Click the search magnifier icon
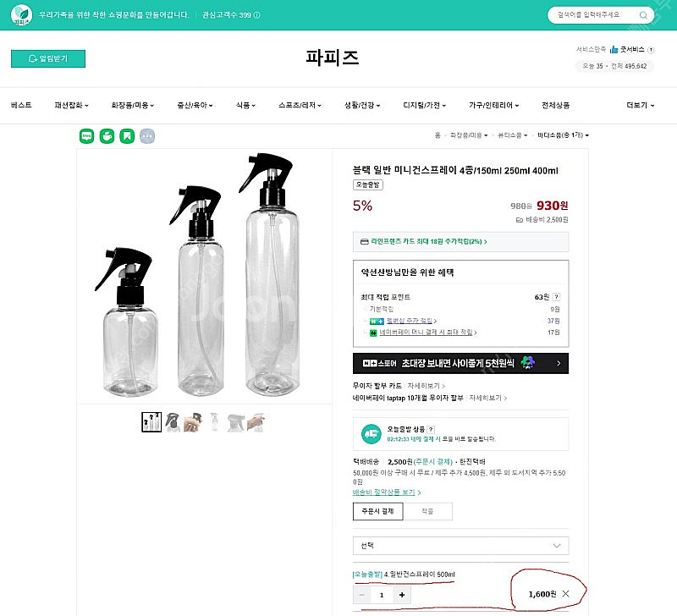The image size is (677, 616). [x=643, y=15]
